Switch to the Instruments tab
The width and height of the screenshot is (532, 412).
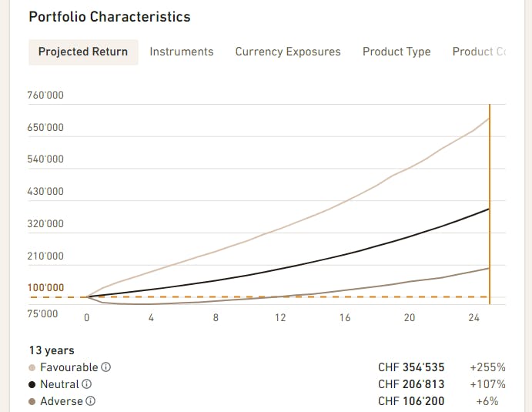182,52
